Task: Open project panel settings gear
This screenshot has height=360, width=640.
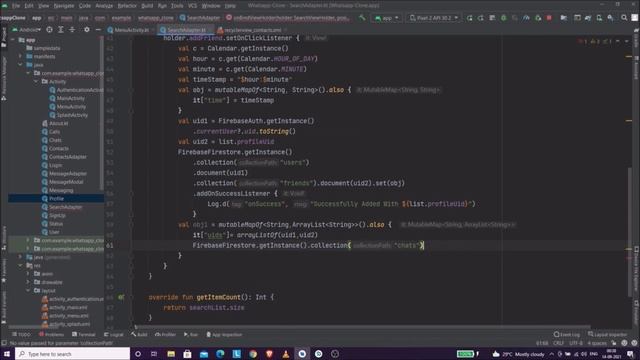Action: 87,30
